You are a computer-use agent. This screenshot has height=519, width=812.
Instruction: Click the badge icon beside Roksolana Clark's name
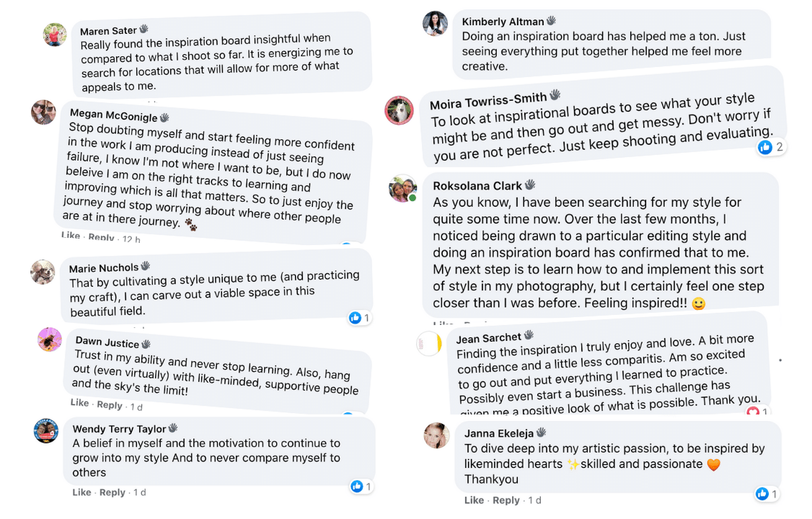[x=530, y=185]
